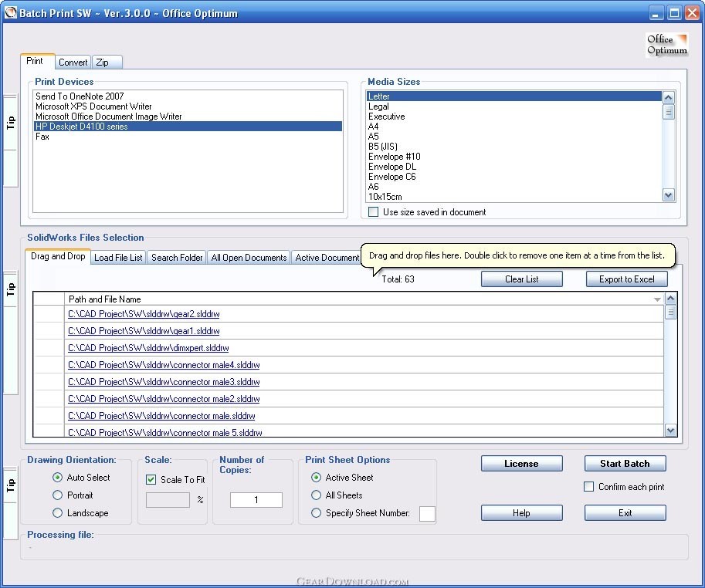The height and width of the screenshot is (588, 705).
Task: Enable Confirm each print checkbox
Action: click(x=588, y=486)
